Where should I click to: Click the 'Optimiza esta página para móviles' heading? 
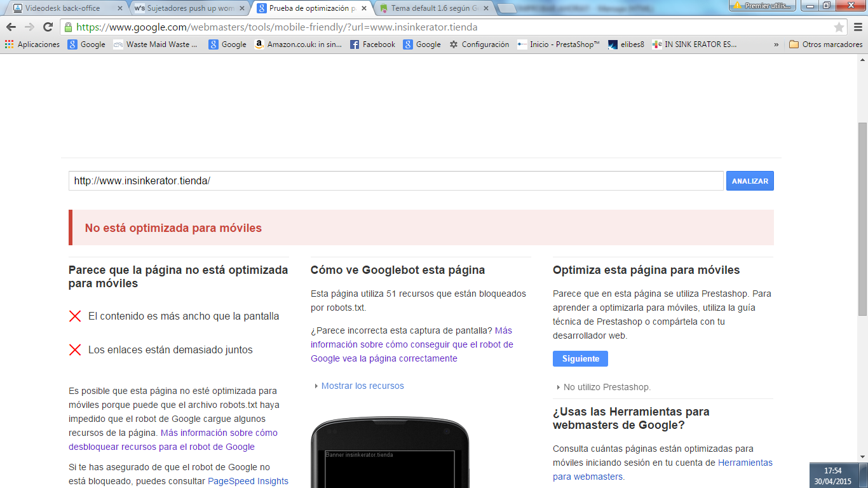[646, 270]
